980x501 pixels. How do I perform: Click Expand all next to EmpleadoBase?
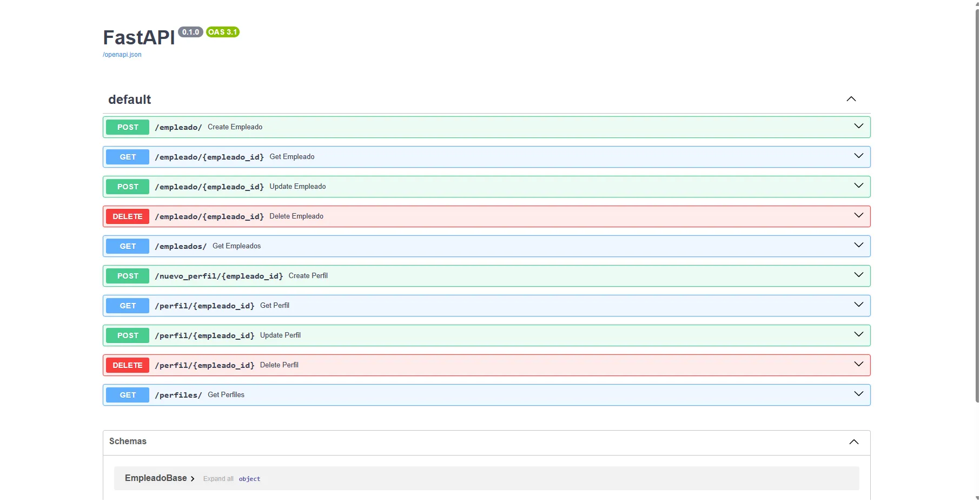point(218,479)
